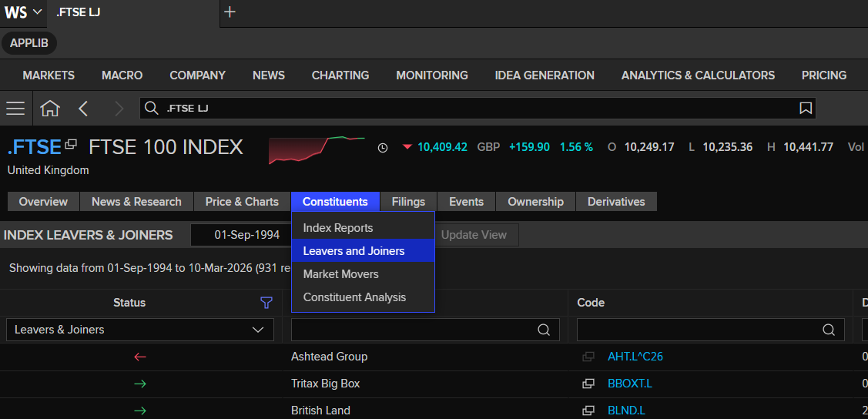Click the FTSE intraday sparkline chart
868x419 pixels.
click(x=317, y=150)
